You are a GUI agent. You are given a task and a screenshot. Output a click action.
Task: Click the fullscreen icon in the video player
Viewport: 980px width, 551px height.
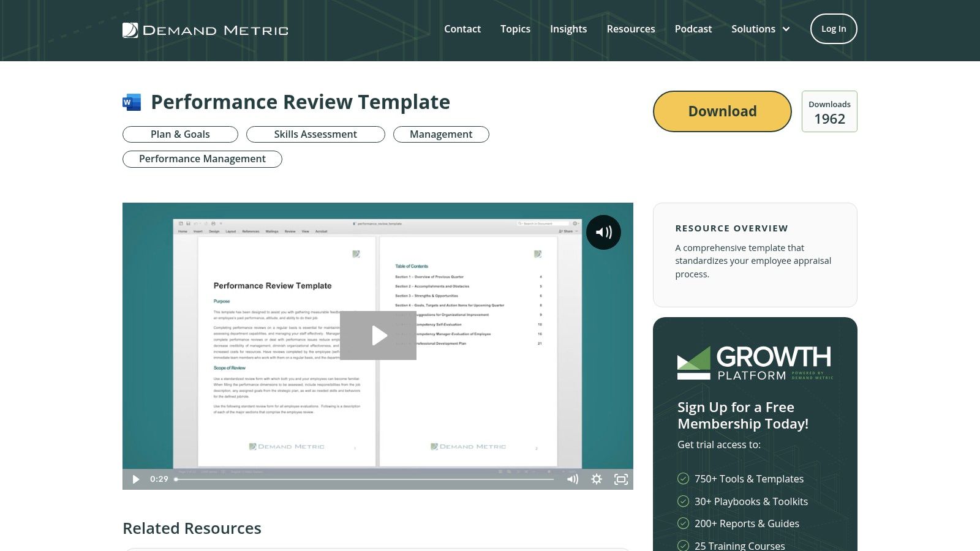[621, 479]
